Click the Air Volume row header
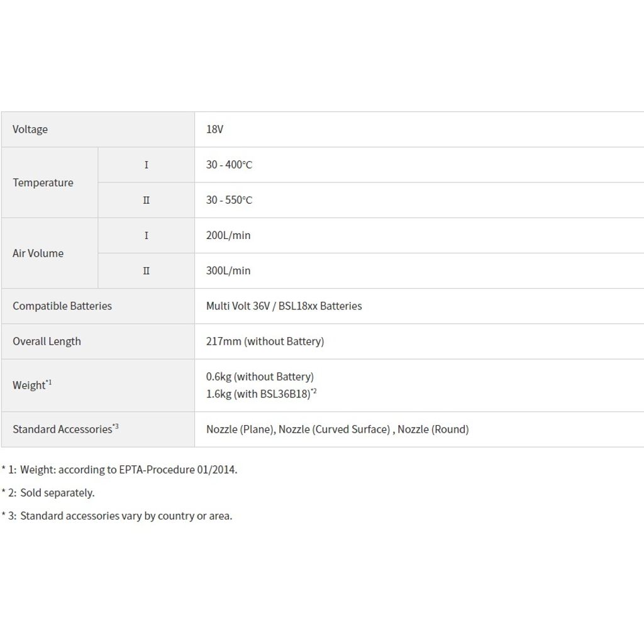This screenshot has width=644, height=644. coord(38,253)
